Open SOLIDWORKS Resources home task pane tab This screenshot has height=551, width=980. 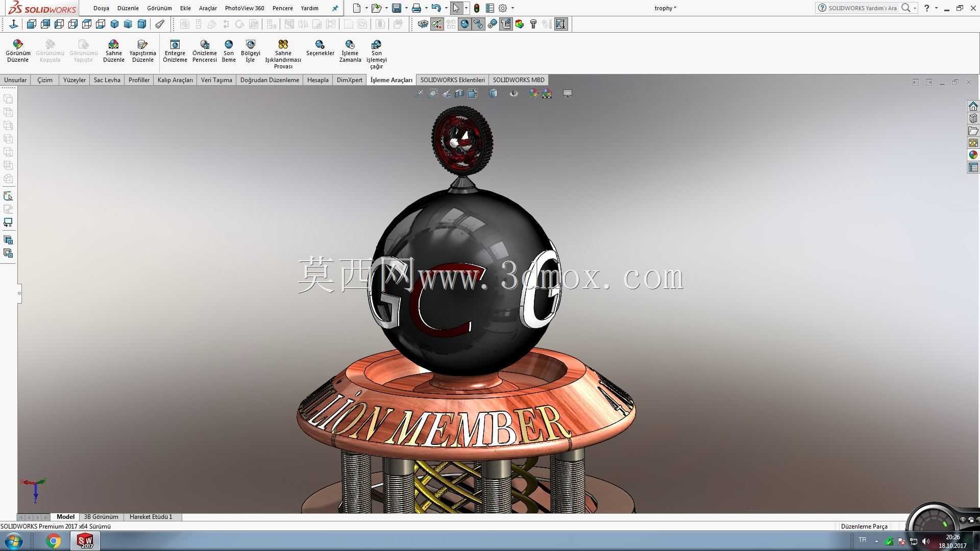click(x=973, y=106)
